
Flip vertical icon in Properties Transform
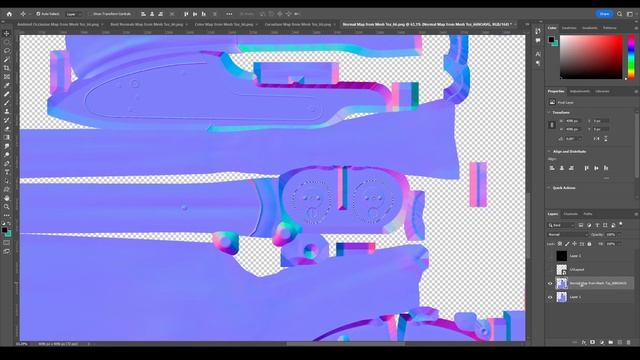pos(606,139)
